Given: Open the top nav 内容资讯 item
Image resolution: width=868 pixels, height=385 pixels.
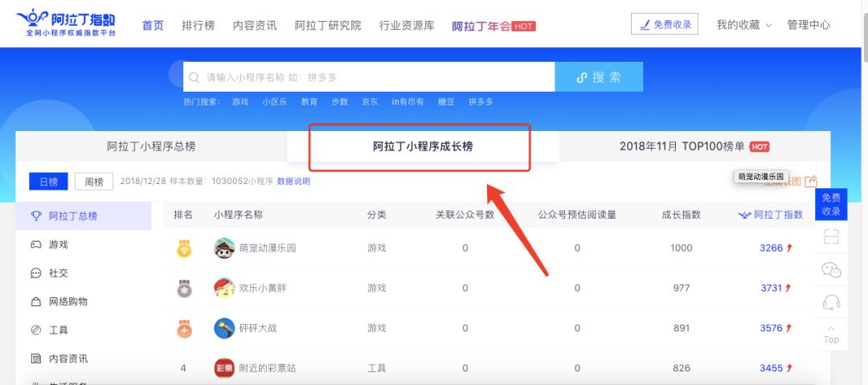Looking at the screenshot, I should [x=255, y=26].
